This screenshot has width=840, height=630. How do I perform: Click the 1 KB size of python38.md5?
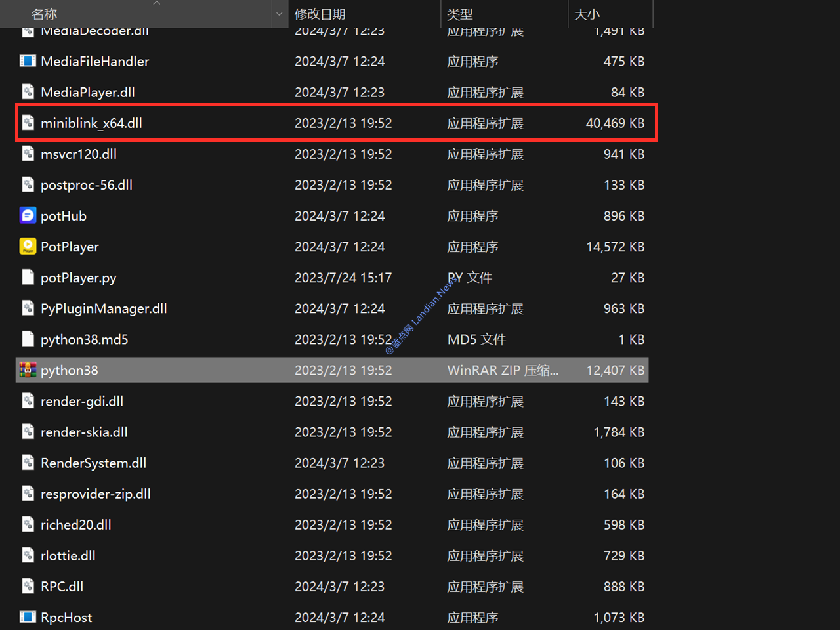coord(631,339)
